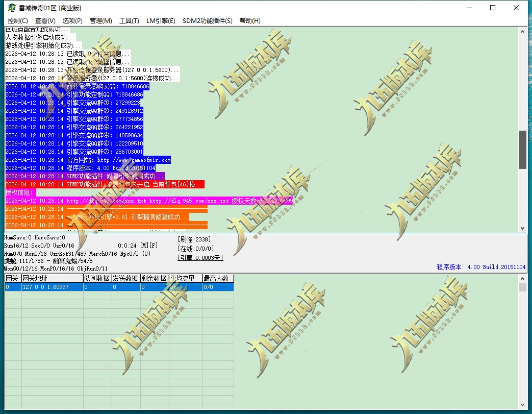Screen dimensions: 532x414
Task: Click the [刷怪:2338] status text
Action: pyautogui.click(x=194, y=239)
